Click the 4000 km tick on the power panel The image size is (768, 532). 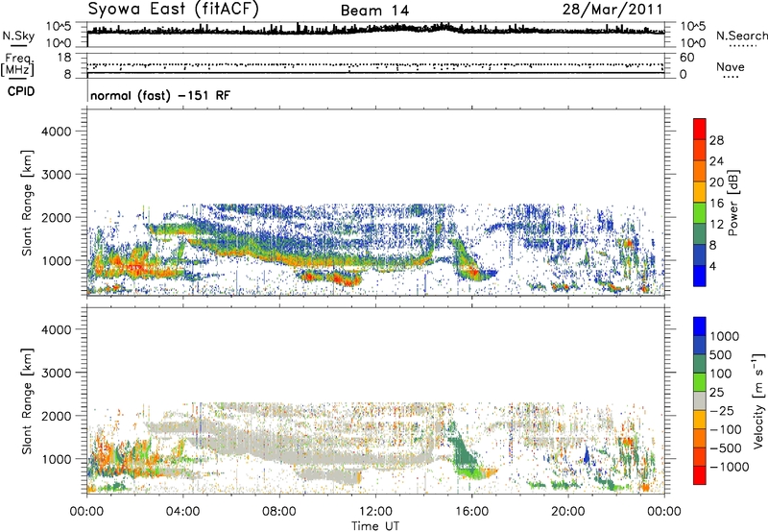57,132
